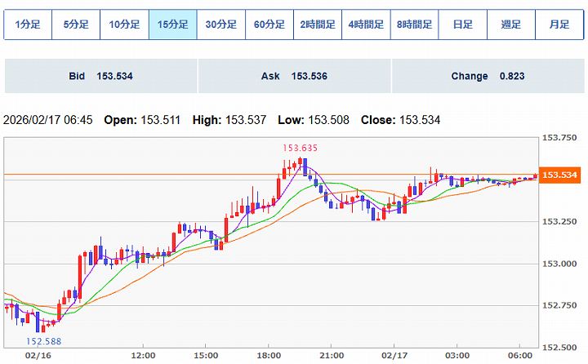588x364 pixels.
Task: Click the Change 0.823 box
Action: 488,76
